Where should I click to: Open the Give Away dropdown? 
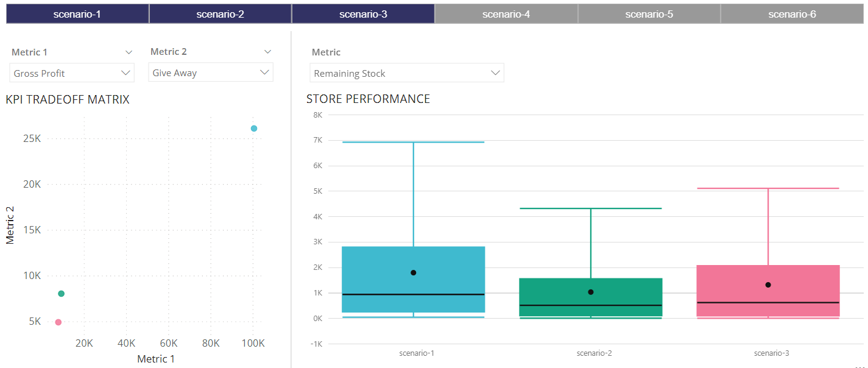click(x=211, y=73)
